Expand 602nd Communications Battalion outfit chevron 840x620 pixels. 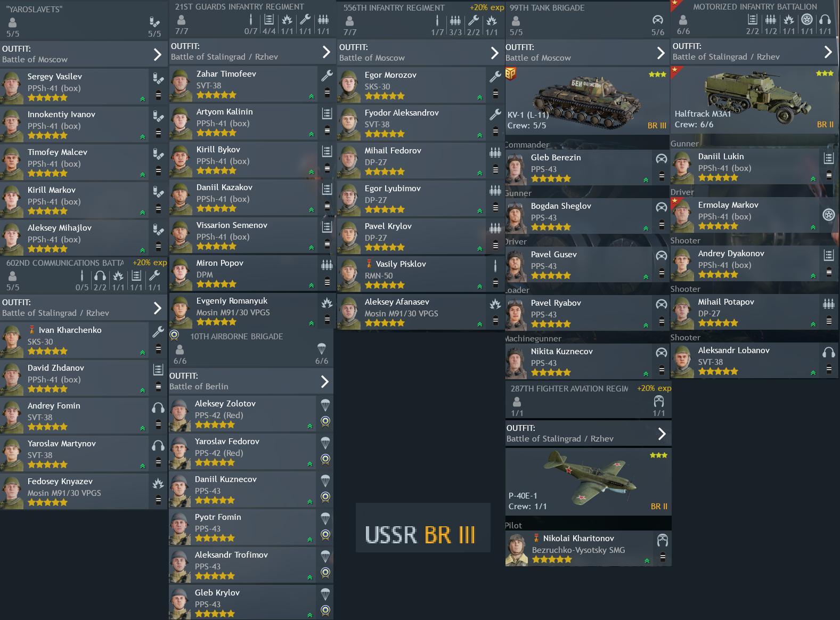tap(157, 308)
